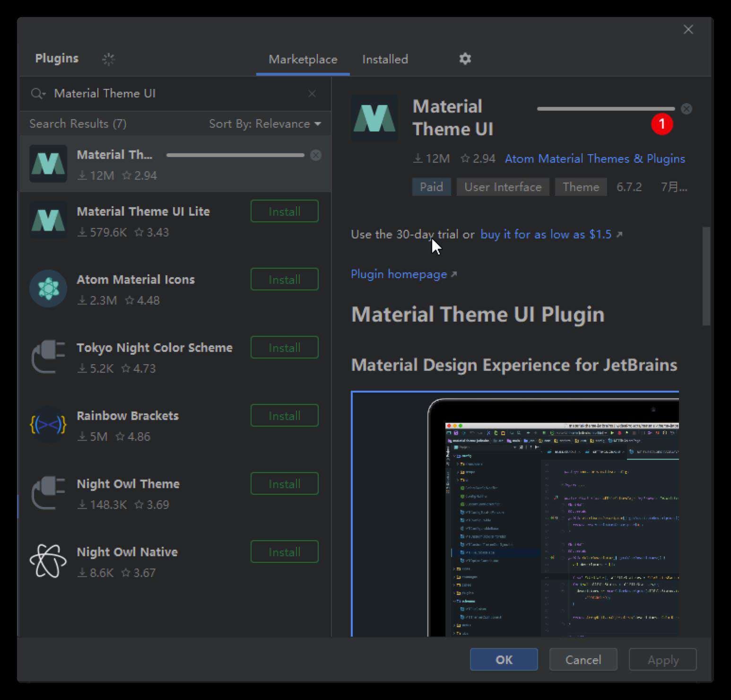
Task: Confirm with the OK button
Action: pyautogui.click(x=504, y=659)
